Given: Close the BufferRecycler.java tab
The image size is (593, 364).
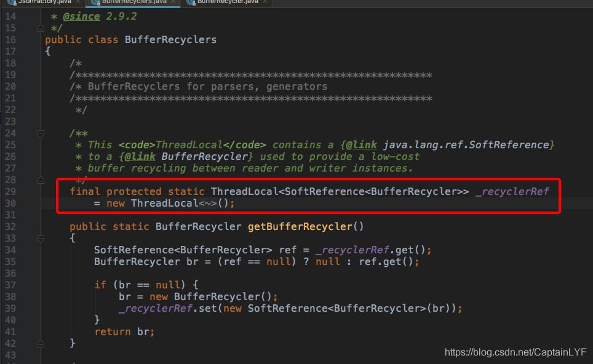Looking at the screenshot, I should (265, 2).
